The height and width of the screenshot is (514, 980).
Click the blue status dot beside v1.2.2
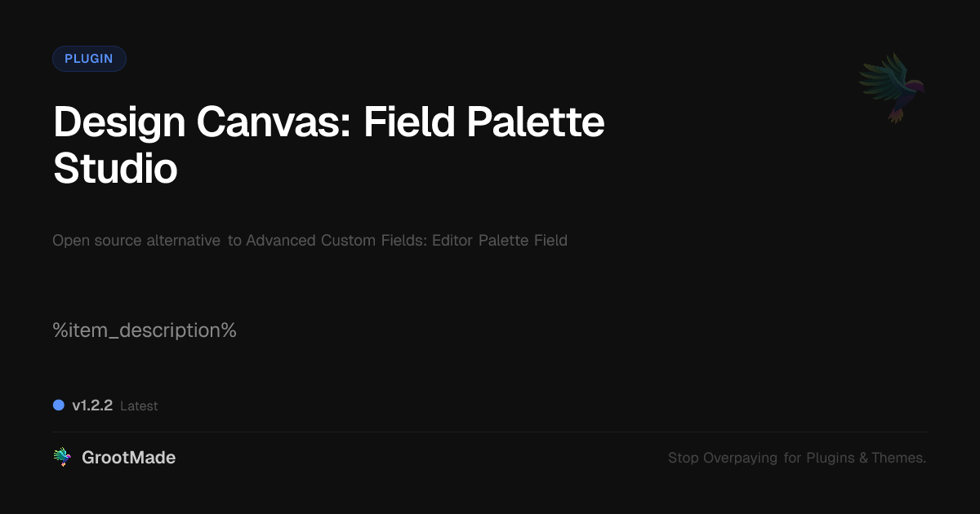(59, 405)
